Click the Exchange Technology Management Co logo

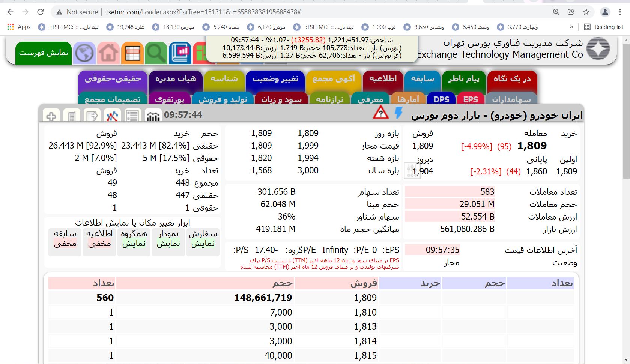598,48
